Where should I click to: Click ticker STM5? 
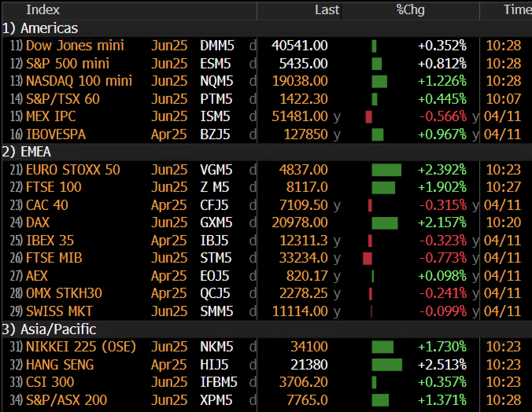(216, 258)
